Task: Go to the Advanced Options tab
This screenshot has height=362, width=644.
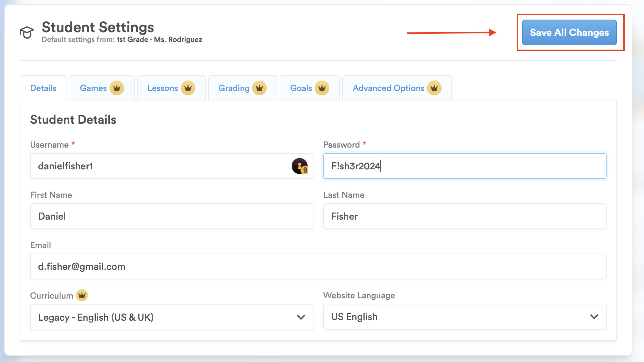Action: click(x=388, y=88)
